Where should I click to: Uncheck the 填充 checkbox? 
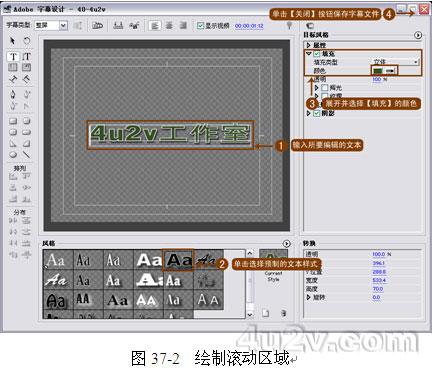[317, 54]
